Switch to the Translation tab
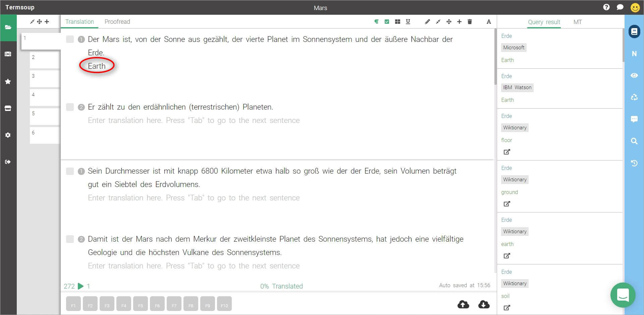Image resolution: width=644 pixels, height=315 pixels. click(x=79, y=22)
